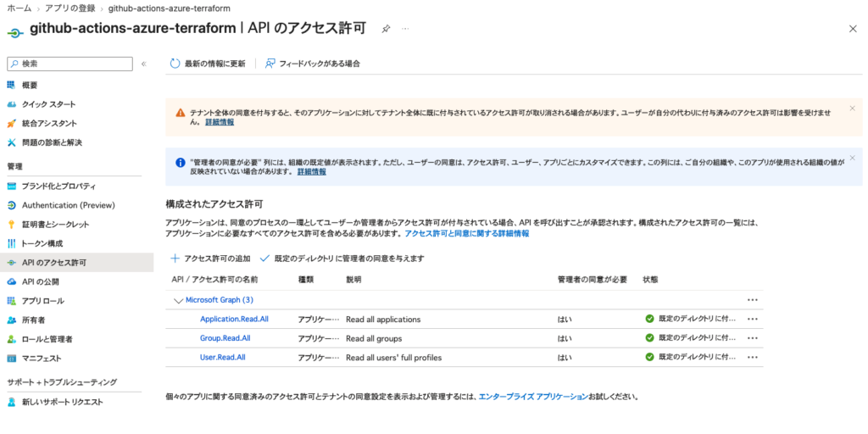868x434 pixels.
Task: Click the 新しいサポート リクエスト icon
Action: [x=11, y=402]
